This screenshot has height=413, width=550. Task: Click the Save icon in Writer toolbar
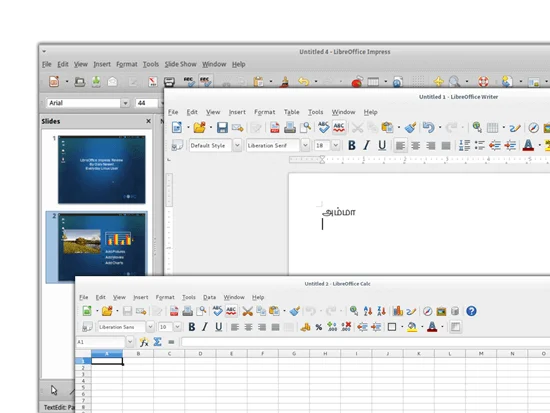click(x=222, y=127)
